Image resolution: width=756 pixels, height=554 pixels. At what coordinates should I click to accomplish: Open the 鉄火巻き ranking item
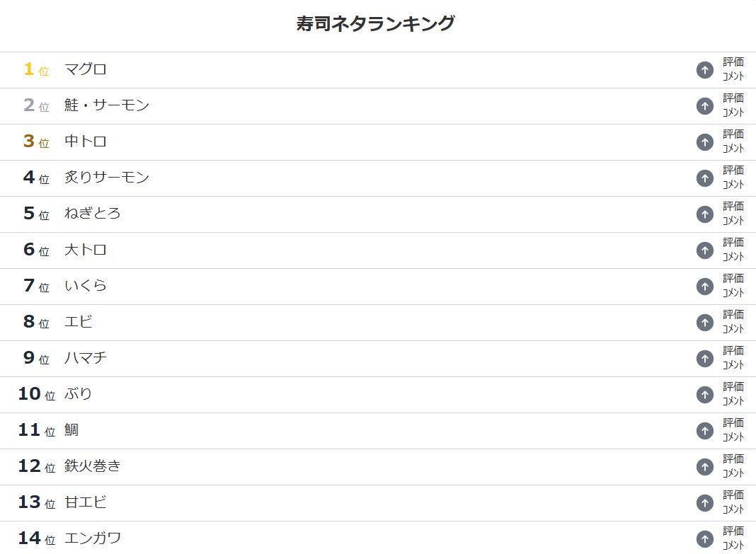(92, 466)
